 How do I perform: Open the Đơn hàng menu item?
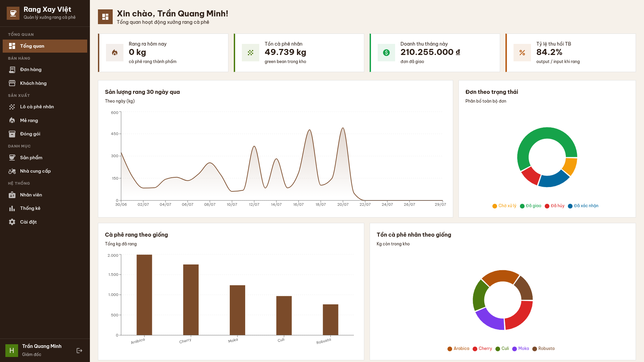45,69
